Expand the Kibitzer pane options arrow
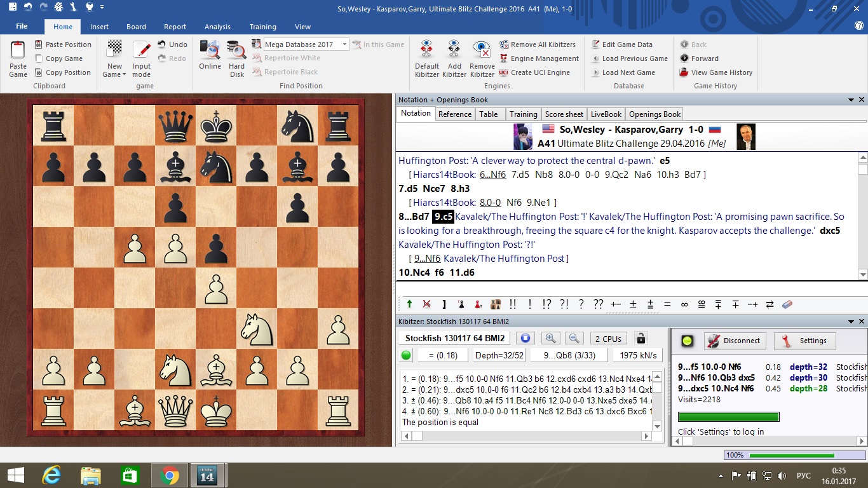Viewport: 868px width, 488px height. click(x=851, y=322)
